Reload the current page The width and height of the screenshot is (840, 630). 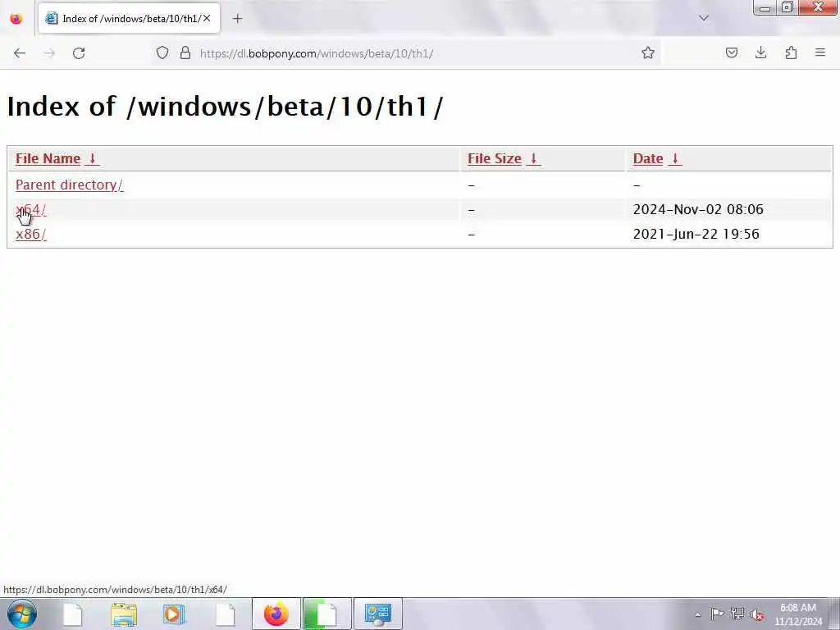click(x=79, y=53)
